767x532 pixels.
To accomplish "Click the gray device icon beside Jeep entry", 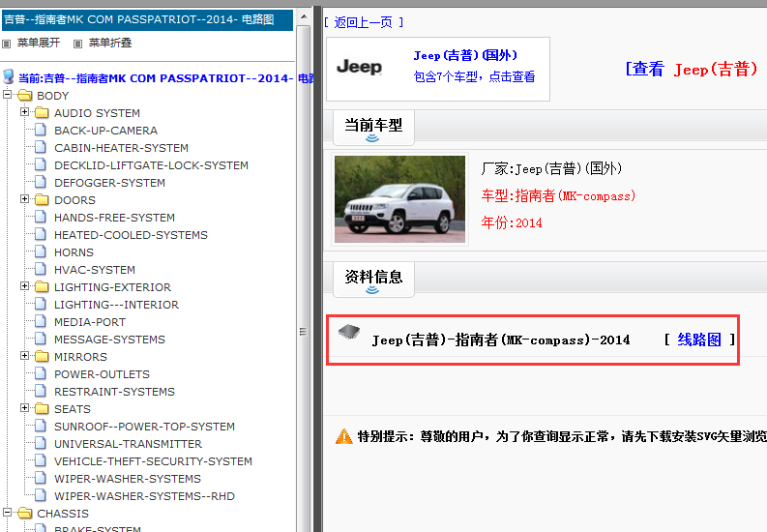I will [349, 332].
